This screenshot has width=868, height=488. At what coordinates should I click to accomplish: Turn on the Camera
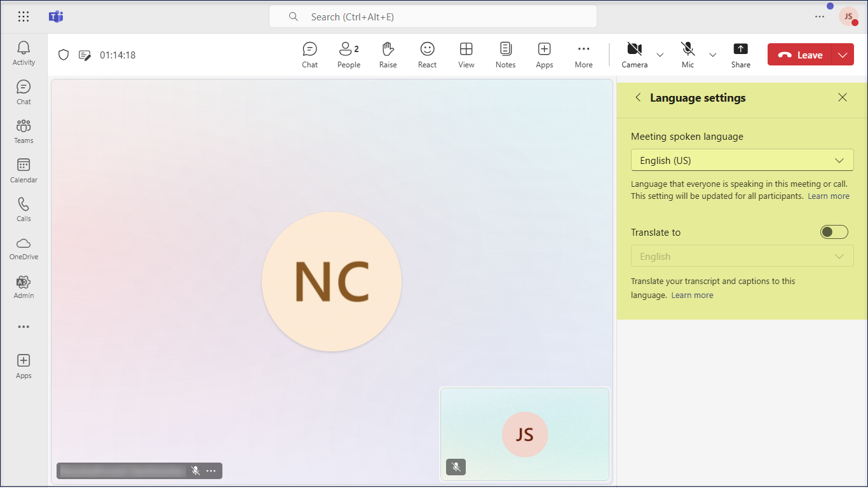pos(634,55)
